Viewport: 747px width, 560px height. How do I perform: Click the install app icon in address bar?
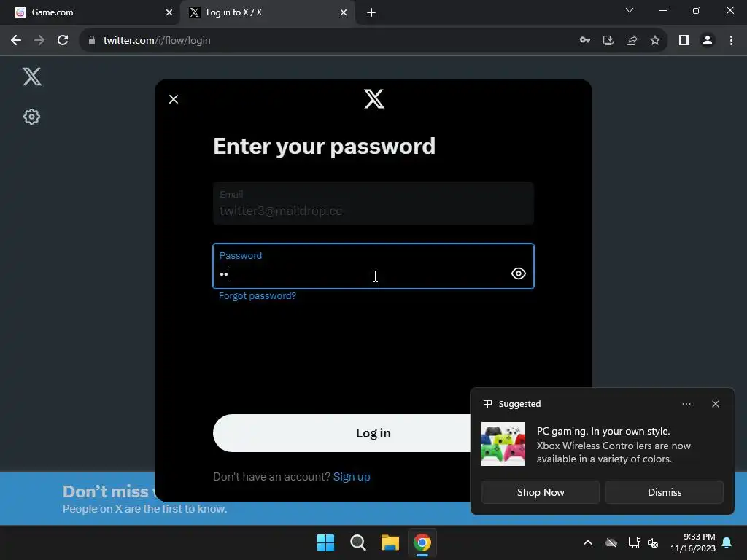click(608, 41)
